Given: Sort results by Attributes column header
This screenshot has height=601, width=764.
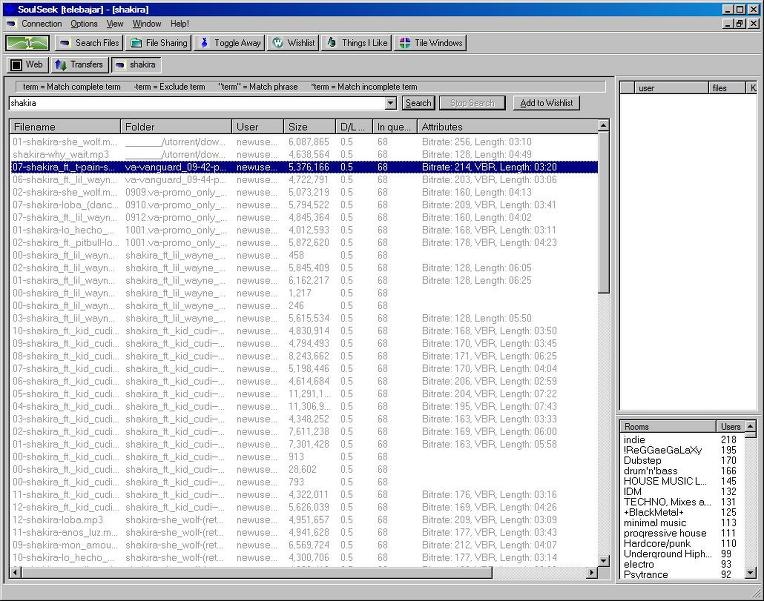Looking at the screenshot, I should tap(508, 127).
